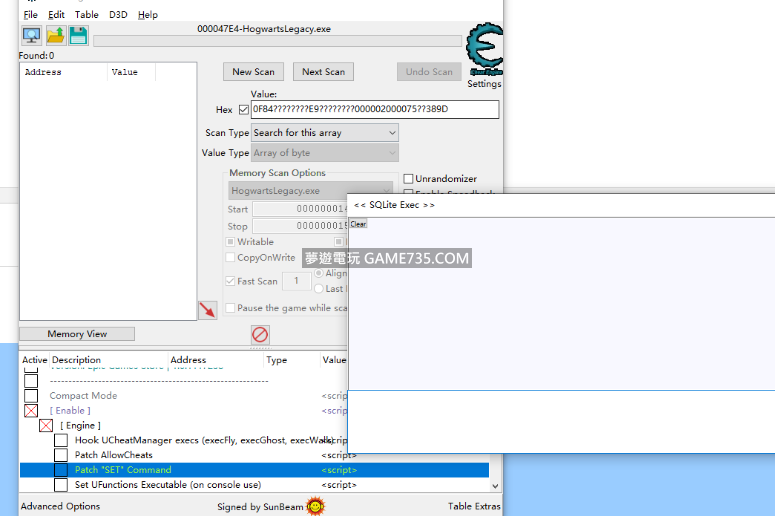
Task: Enable Pause the game while scanning
Action: click(x=230, y=308)
